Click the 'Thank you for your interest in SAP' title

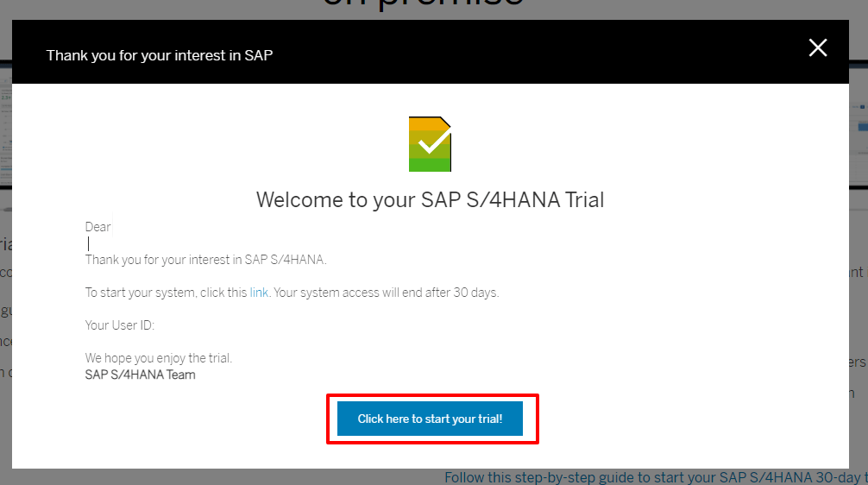click(160, 55)
